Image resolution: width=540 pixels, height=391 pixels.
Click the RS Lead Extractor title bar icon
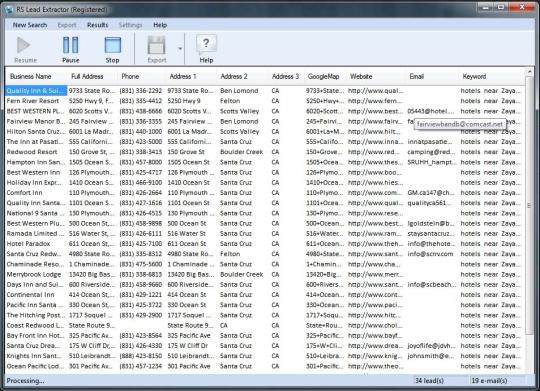pos(9,9)
